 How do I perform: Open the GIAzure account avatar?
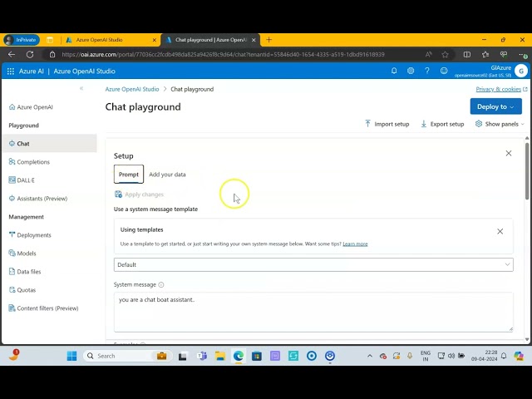[x=521, y=71]
